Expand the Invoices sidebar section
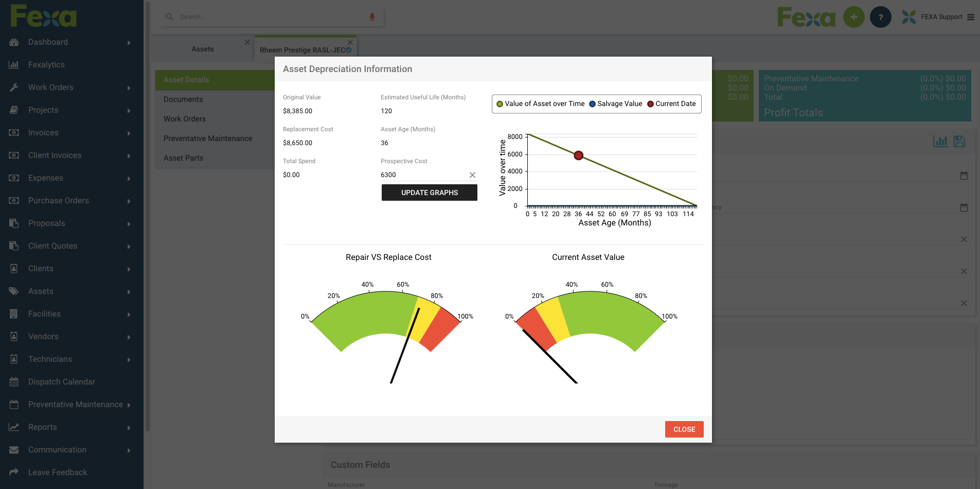980x489 pixels. click(129, 132)
